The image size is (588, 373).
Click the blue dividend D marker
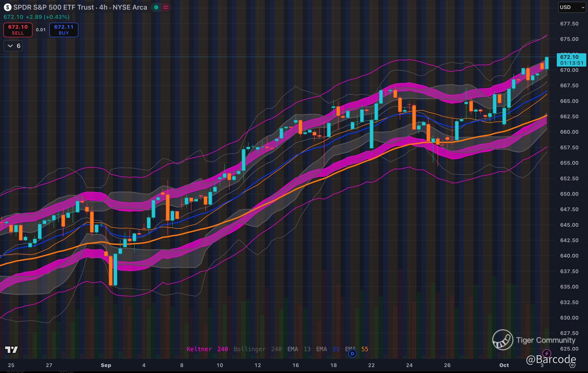pyautogui.click(x=352, y=354)
